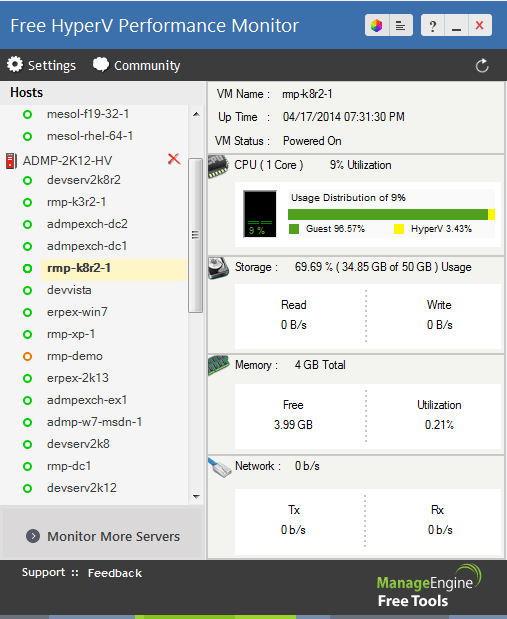Click the ADMP-2K12-HV server icon
507x619 pixels.
(x=11, y=161)
